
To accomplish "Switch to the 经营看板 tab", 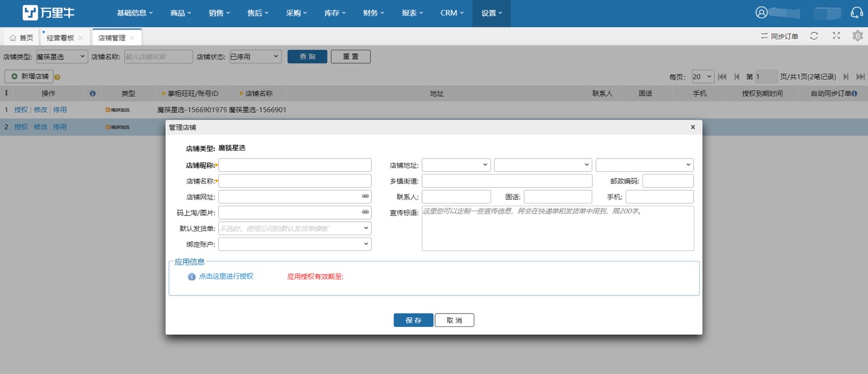I will 60,37.
